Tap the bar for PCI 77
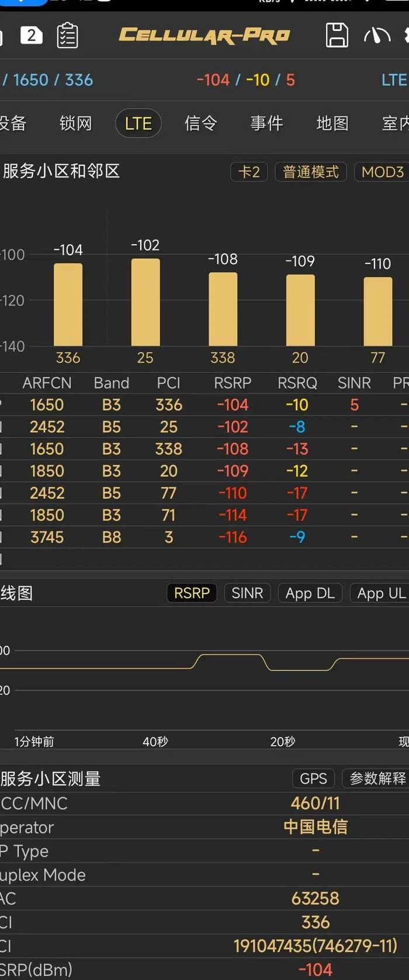The height and width of the screenshot is (980, 409). tap(378, 311)
